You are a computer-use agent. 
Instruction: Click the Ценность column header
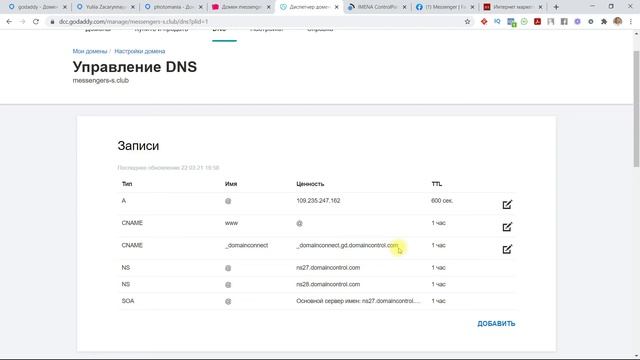point(310,184)
